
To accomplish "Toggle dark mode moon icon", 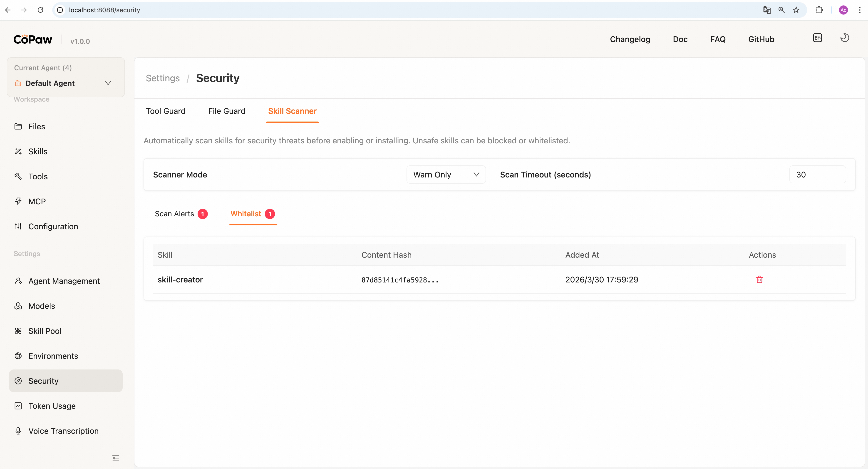I will pyautogui.click(x=844, y=38).
